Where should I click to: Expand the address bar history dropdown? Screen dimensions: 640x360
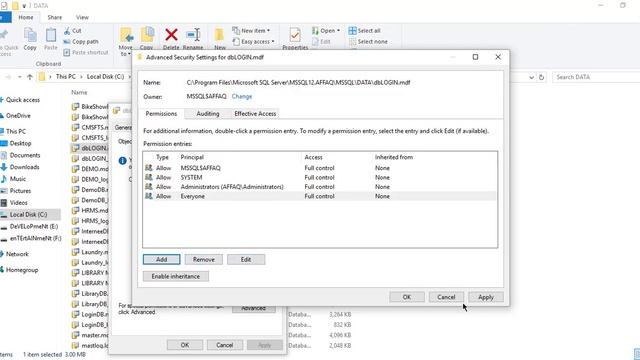[531, 77]
